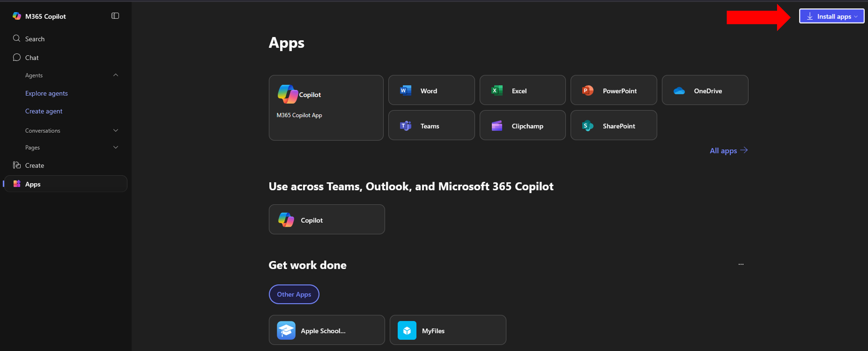Open Search from the sidebar
Image resolution: width=868 pixels, height=351 pixels.
(x=66, y=39)
